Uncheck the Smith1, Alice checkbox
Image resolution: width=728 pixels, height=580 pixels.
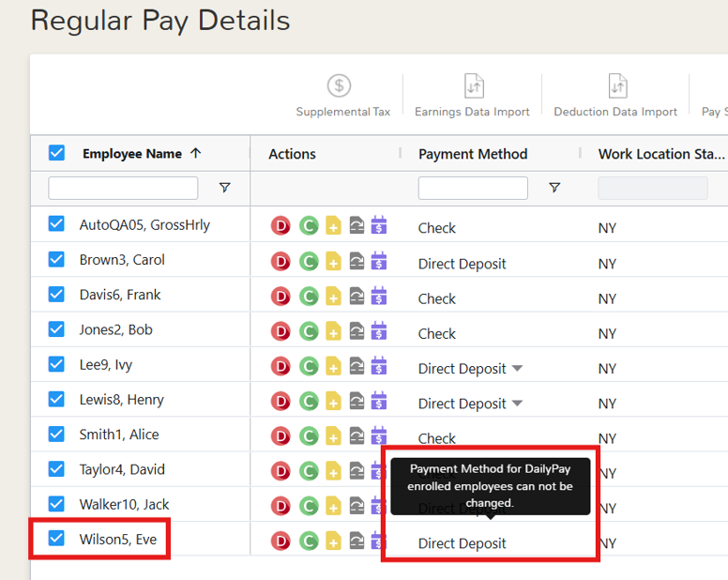[56, 434]
